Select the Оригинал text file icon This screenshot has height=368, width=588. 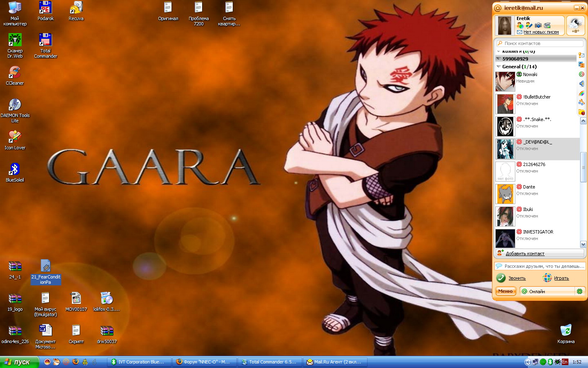coord(168,11)
